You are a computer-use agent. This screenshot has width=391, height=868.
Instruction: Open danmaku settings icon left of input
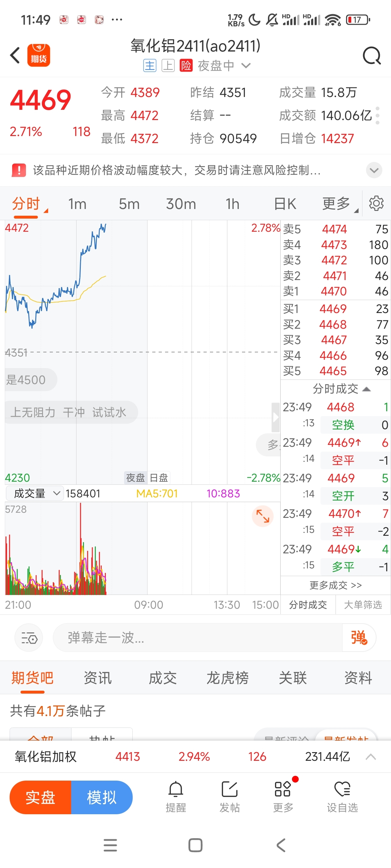[29, 638]
